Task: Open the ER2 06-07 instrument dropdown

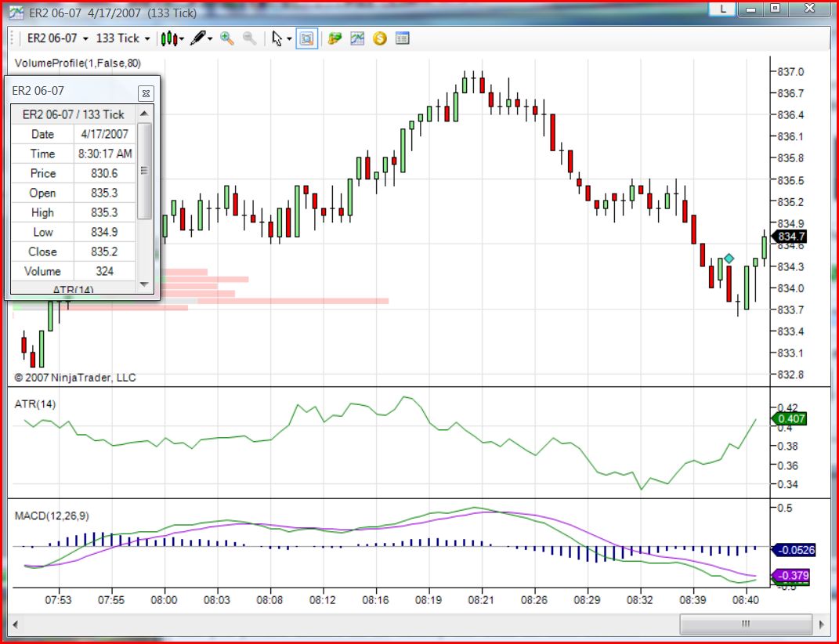Action: pyautogui.click(x=57, y=38)
